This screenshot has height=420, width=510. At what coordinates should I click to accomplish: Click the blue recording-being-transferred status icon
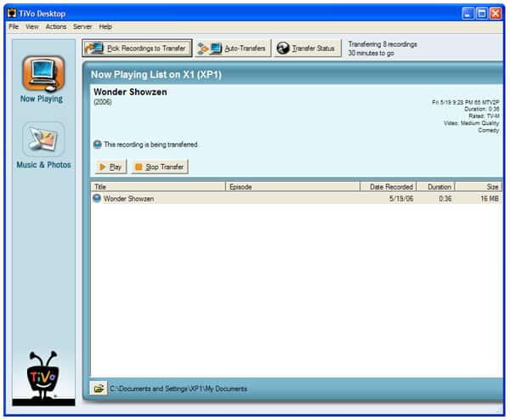[x=97, y=145]
